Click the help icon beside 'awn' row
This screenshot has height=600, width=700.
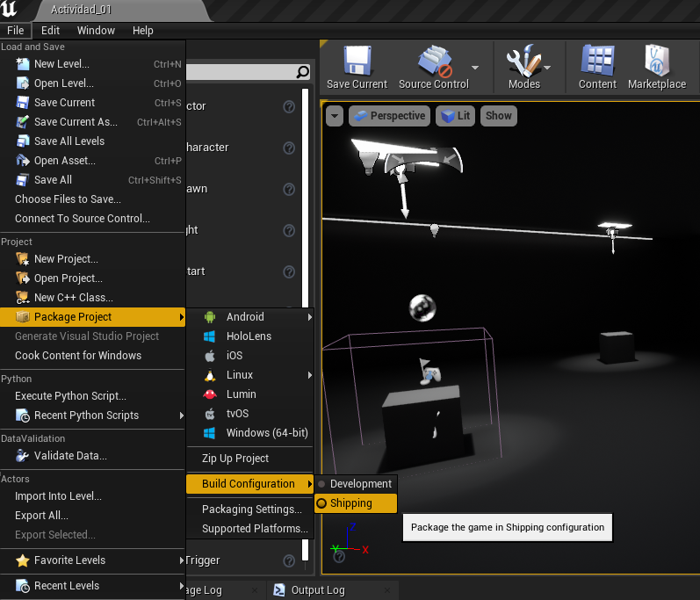point(289,189)
